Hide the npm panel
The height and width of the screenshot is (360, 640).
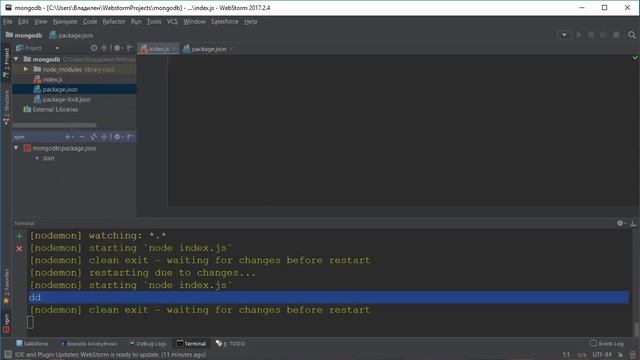tap(130, 137)
